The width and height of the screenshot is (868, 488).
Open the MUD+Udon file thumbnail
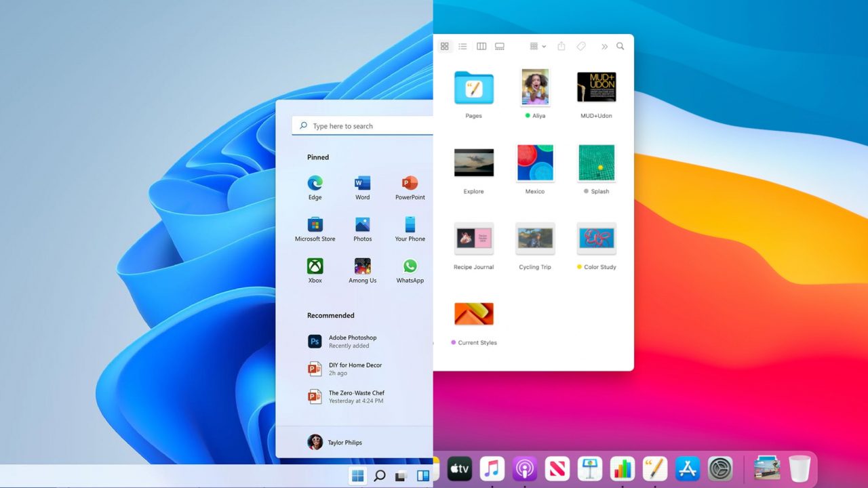(x=596, y=86)
